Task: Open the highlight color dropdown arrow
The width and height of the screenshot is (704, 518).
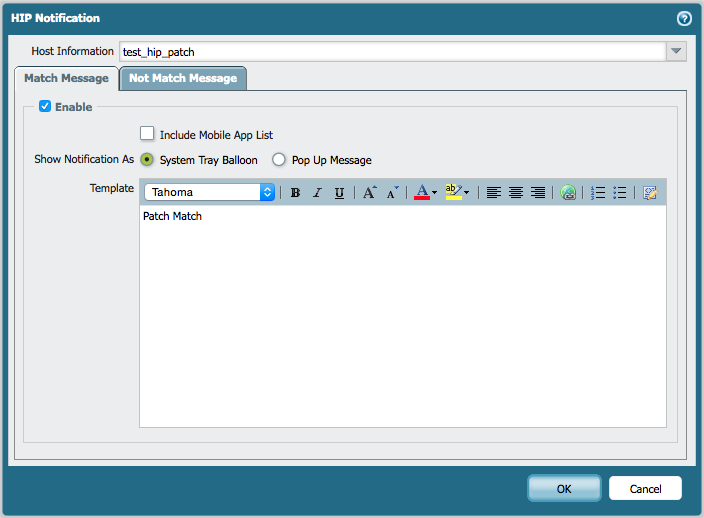Action: [x=466, y=193]
